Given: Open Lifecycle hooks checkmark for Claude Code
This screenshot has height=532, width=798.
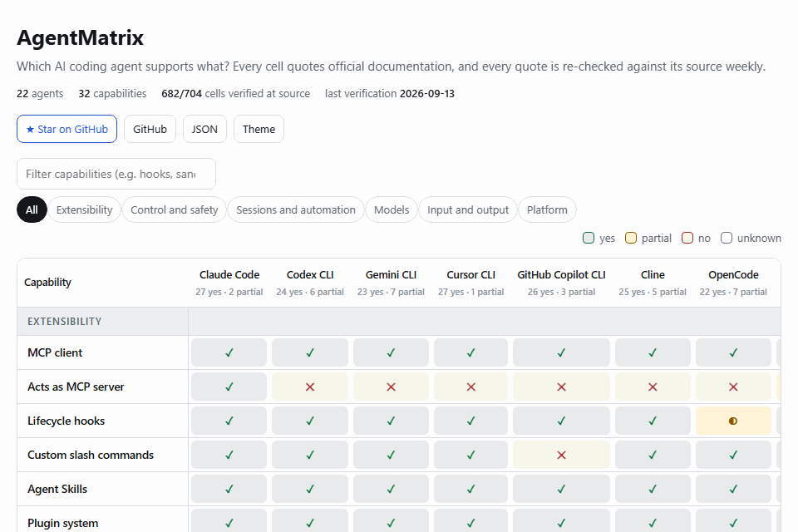Looking at the screenshot, I should coord(229,421).
